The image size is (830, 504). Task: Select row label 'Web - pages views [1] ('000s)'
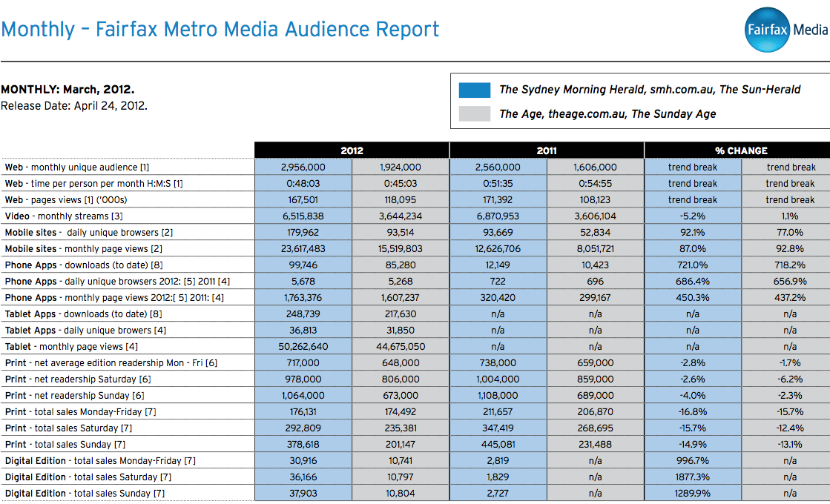coord(66,200)
